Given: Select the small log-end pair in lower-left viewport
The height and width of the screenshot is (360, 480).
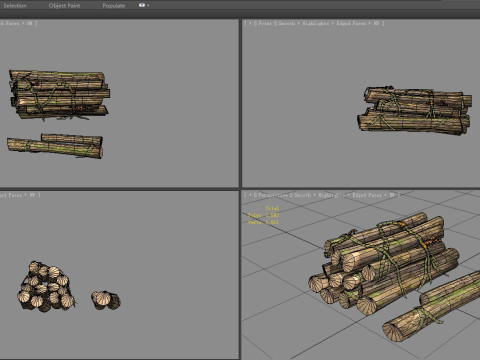Looking at the screenshot, I should coord(106,300).
